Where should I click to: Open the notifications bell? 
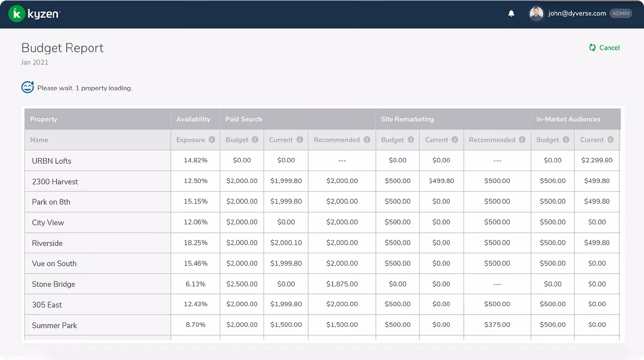click(511, 14)
